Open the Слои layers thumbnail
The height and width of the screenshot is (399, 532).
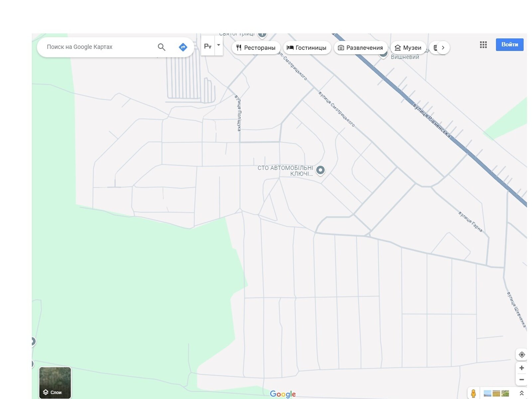(55, 383)
